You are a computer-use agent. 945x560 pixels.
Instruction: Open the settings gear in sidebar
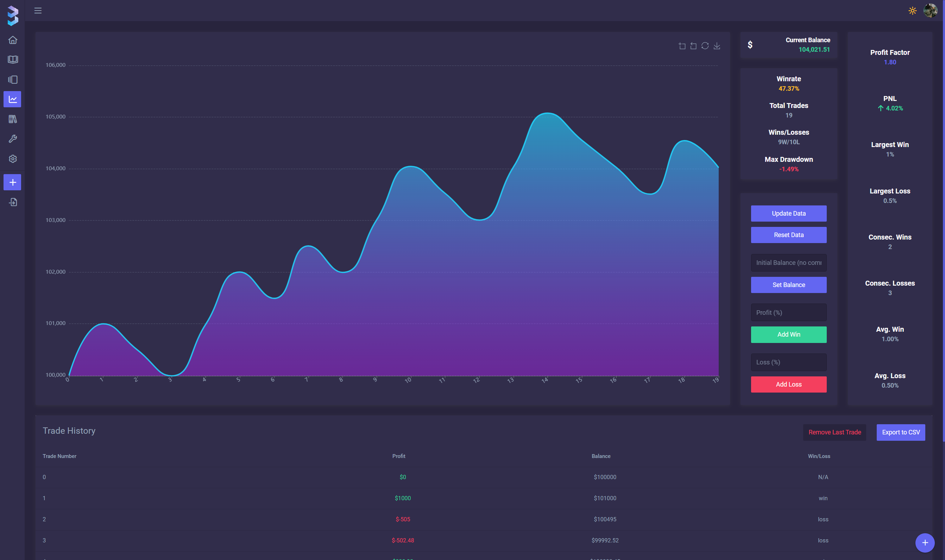[13, 159]
